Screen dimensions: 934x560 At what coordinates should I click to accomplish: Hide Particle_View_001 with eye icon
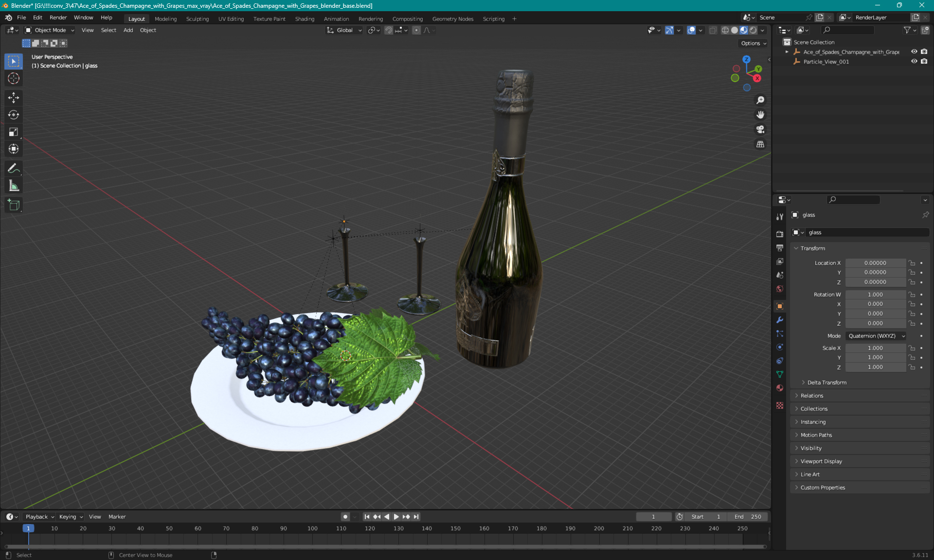[914, 61]
